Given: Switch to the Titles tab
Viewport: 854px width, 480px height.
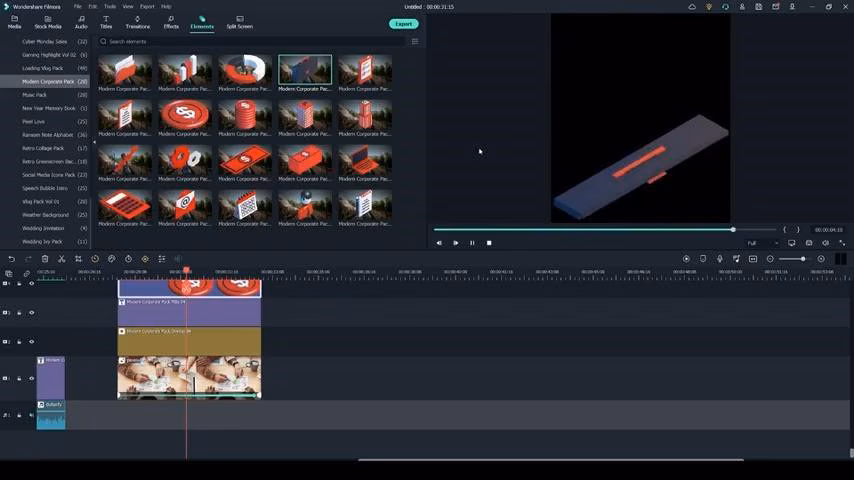Looking at the screenshot, I should coord(106,22).
